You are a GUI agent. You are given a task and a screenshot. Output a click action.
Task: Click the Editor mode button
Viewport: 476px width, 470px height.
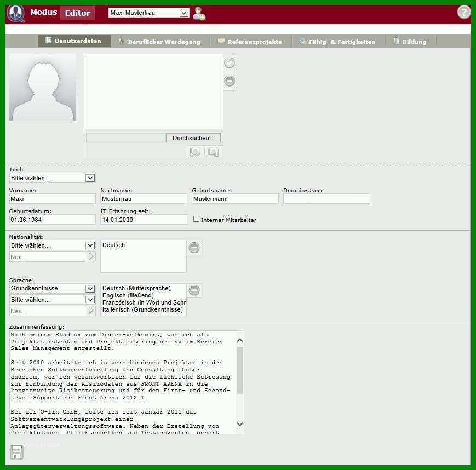point(77,13)
